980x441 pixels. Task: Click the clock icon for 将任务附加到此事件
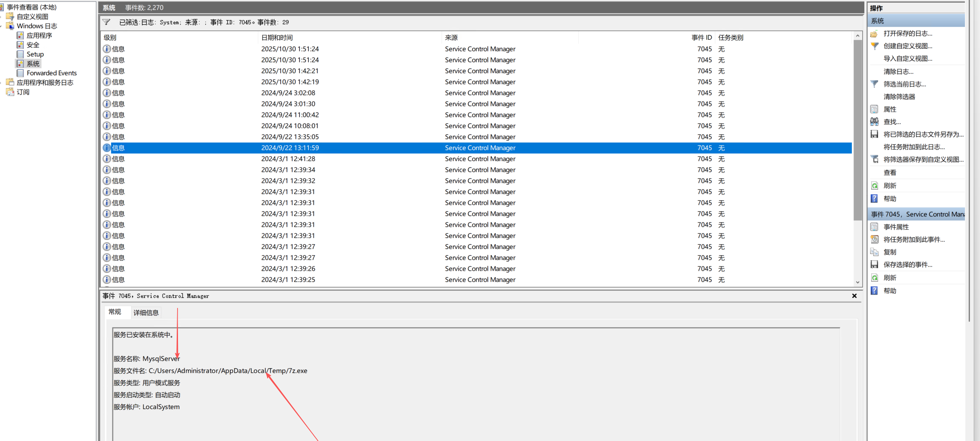pyautogui.click(x=874, y=239)
